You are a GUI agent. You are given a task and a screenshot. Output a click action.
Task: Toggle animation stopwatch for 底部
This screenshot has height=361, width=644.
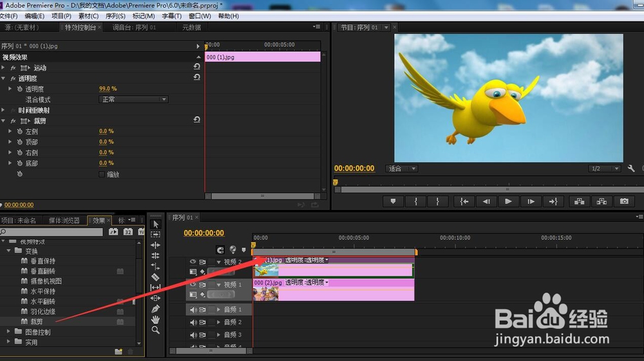pos(20,163)
